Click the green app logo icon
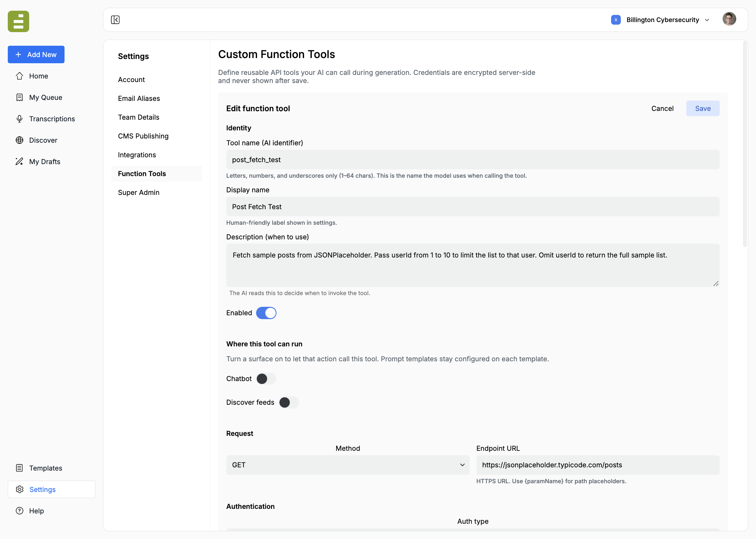Image resolution: width=756 pixels, height=539 pixels. pyautogui.click(x=18, y=21)
